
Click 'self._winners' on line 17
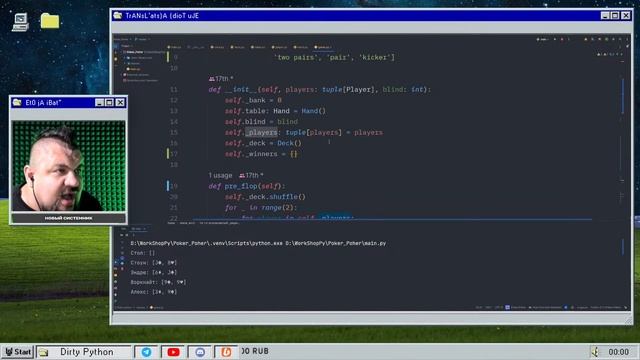251,154
